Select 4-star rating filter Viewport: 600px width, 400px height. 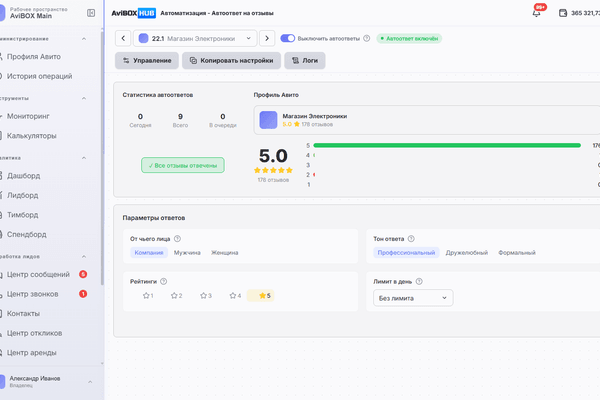click(x=235, y=296)
